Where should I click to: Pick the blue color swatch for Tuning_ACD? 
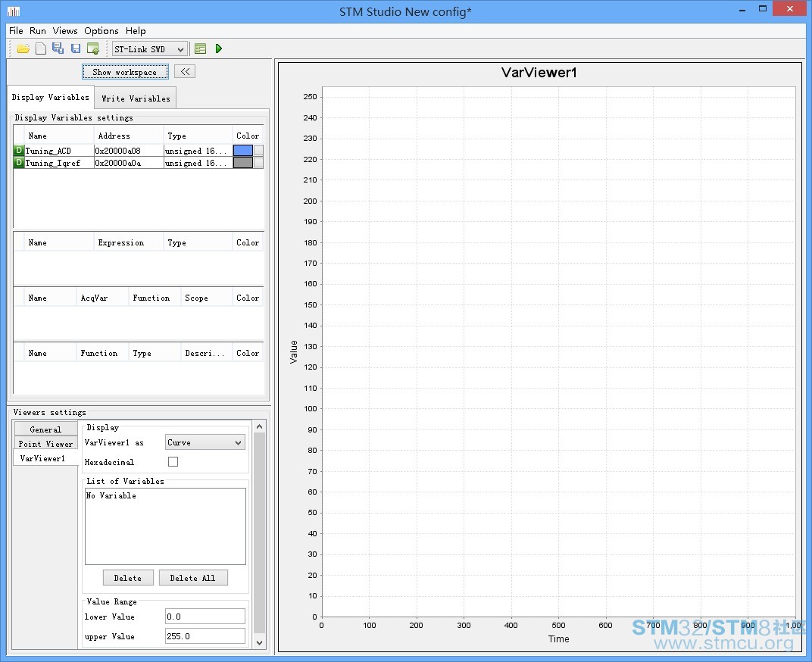(243, 150)
